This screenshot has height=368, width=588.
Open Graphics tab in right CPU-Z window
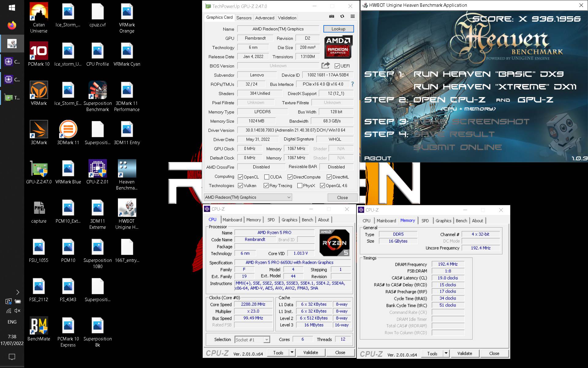coord(443,220)
